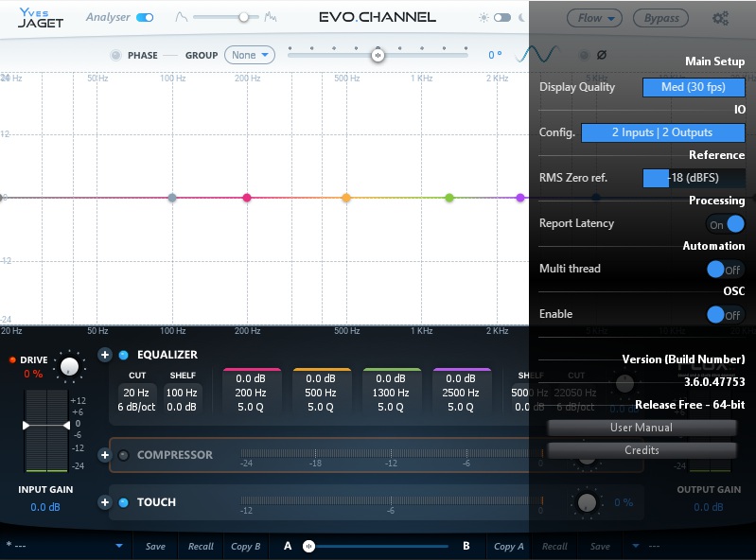Click the pink 200 Hz EQ node

(x=247, y=198)
